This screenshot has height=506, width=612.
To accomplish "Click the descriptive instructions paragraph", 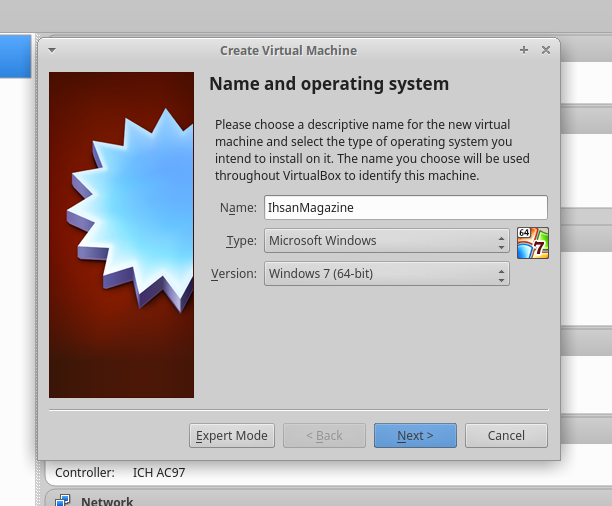I will [372, 150].
